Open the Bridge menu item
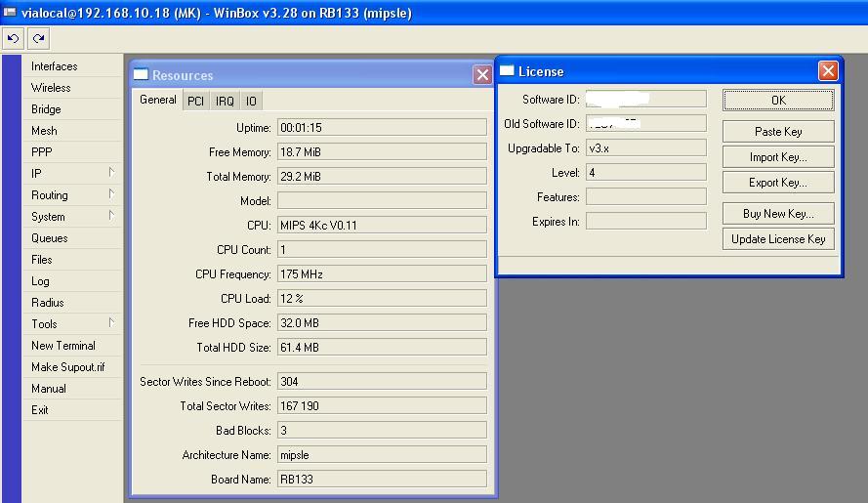This screenshot has height=503, width=868. [x=72, y=109]
